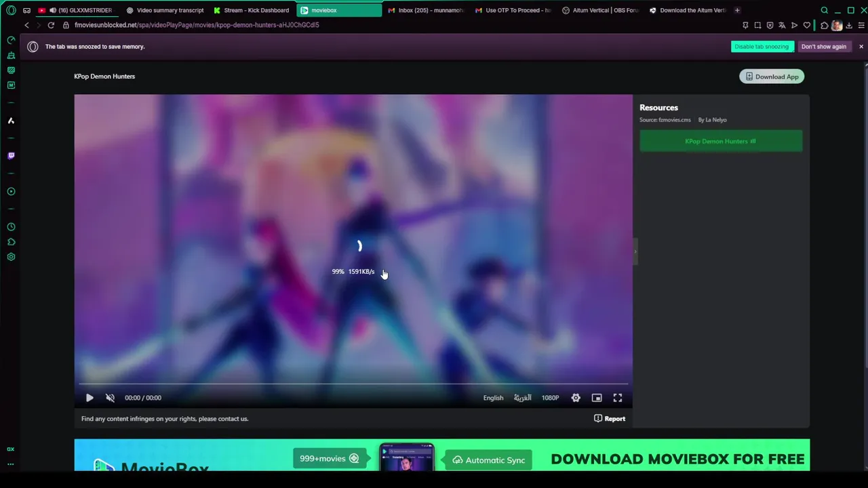
Task: Open the translate page icon
Action: [x=782, y=25]
